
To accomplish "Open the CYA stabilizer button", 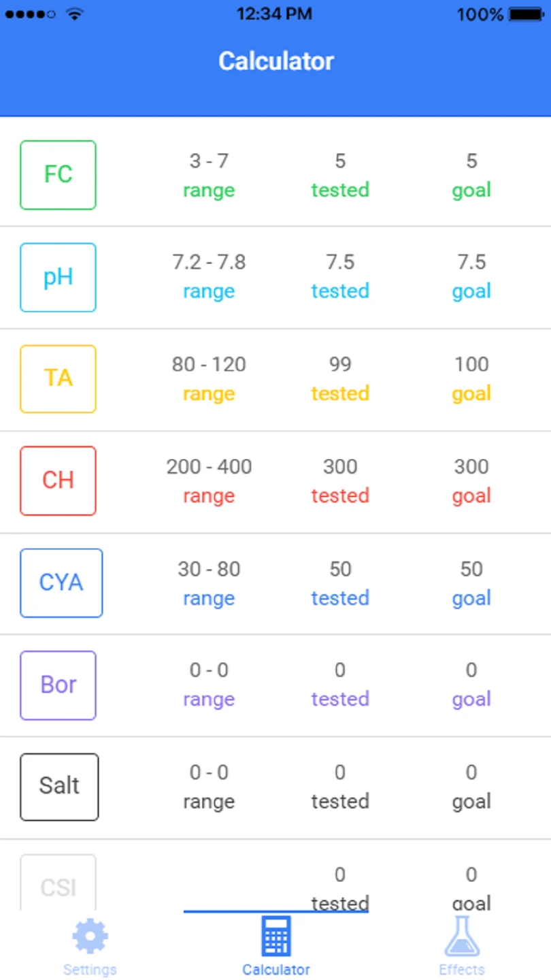I will (x=61, y=583).
